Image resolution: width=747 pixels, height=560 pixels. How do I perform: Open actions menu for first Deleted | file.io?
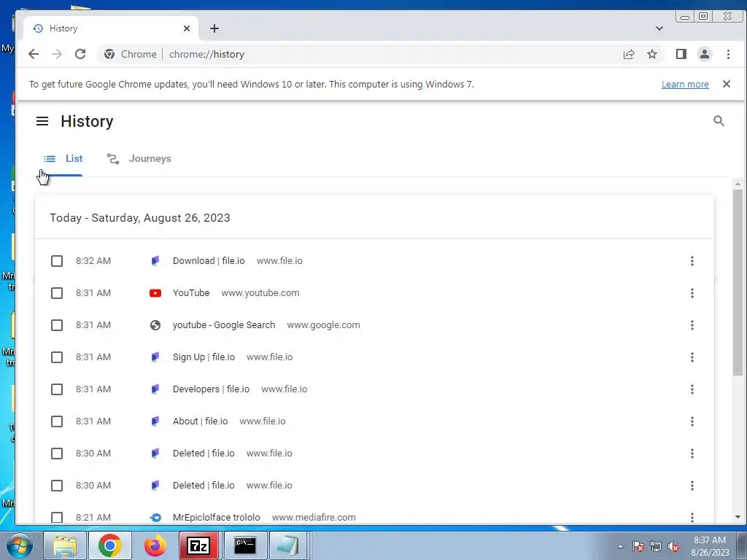692,454
